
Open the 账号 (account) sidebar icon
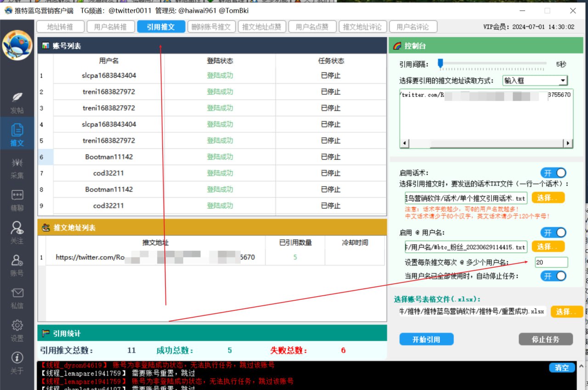click(x=17, y=261)
